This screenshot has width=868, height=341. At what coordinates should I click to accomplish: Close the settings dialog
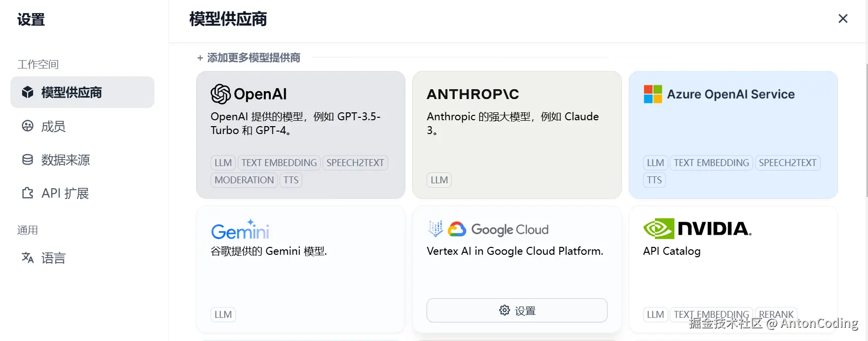[843, 19]
